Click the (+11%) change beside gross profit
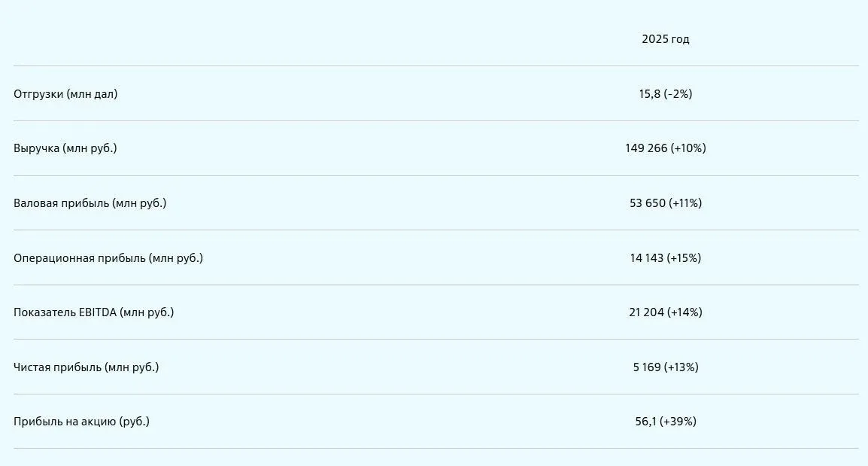 685,203
